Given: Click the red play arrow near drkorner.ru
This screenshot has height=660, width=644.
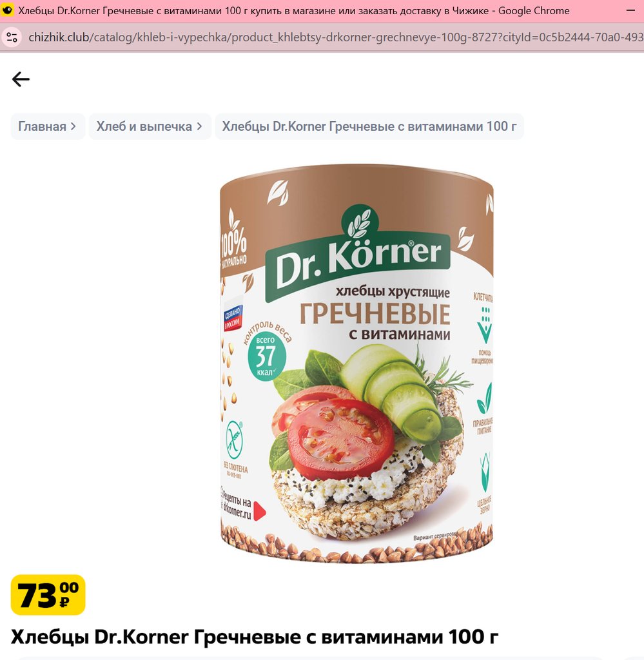Looking at the screenshot, I should (x=260, y=510).
